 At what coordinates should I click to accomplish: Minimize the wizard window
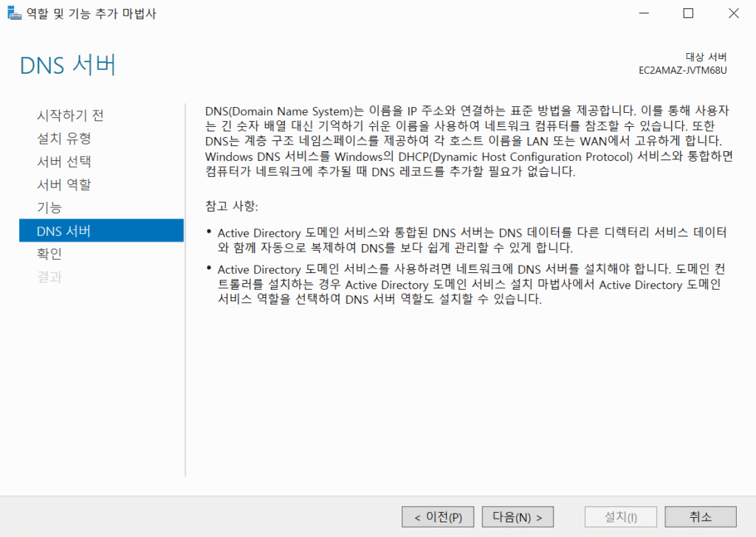643,13
